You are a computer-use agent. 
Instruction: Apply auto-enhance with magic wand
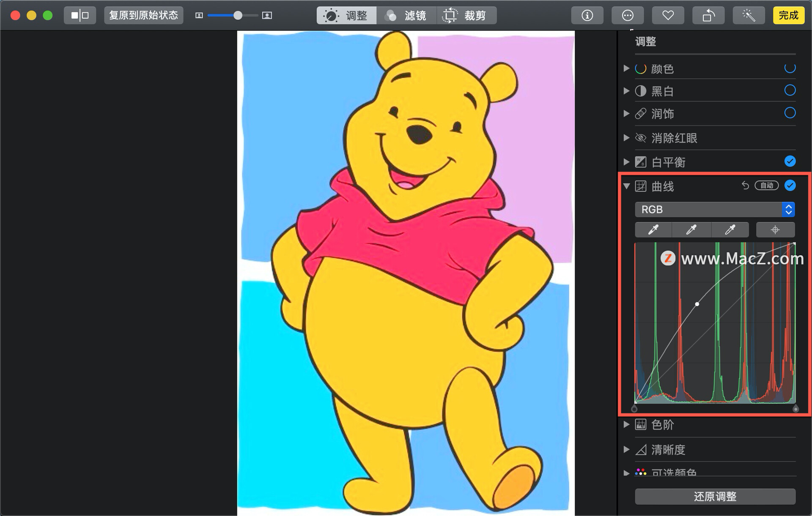[748, 16]
